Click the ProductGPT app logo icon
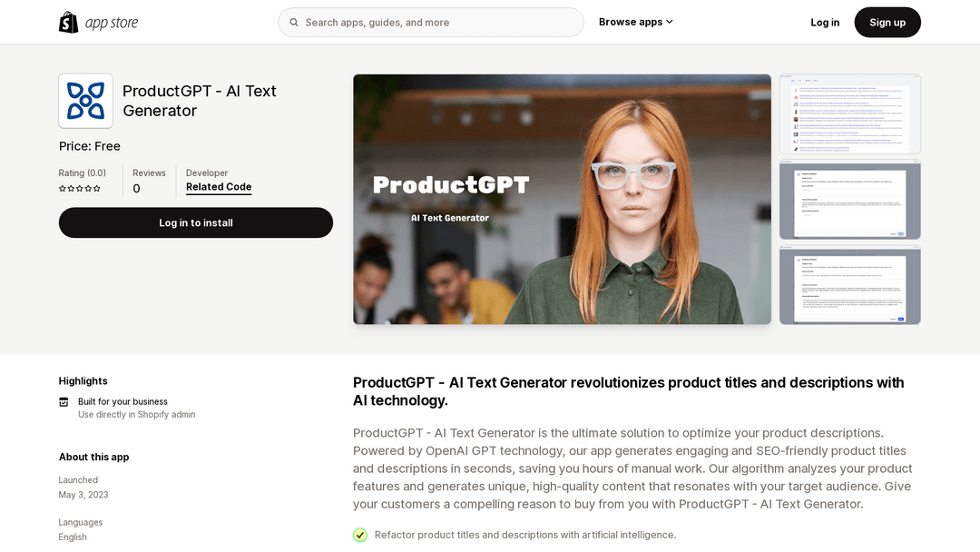This screenshot has height=552, width=980. 86,101
